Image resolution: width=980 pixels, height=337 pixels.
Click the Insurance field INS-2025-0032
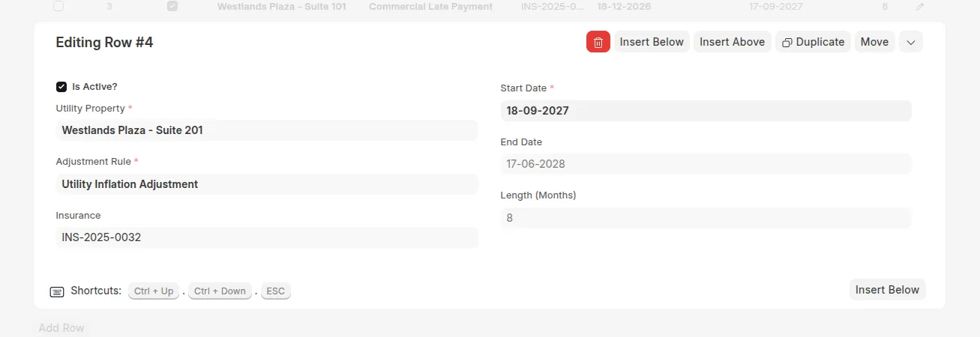pos(267,237)
